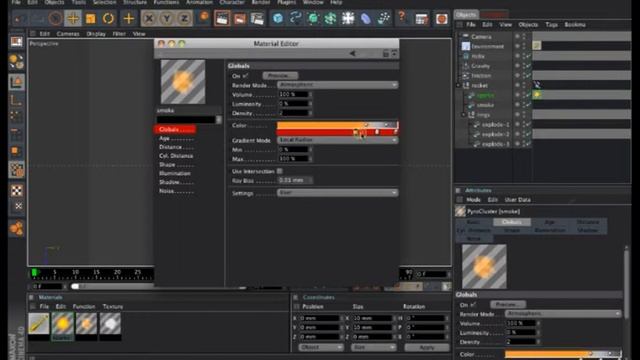This screenshot has height=360, width=640.
Task: Click the checkerboard texture mode icon
Action: (17, 191)
